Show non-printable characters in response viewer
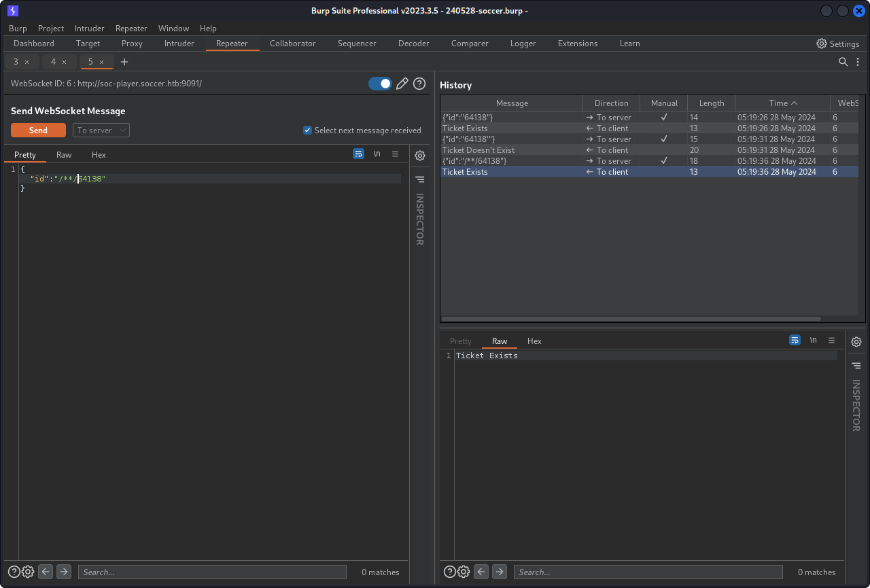This screenshot has height=588, width=870. coord(813,341)
